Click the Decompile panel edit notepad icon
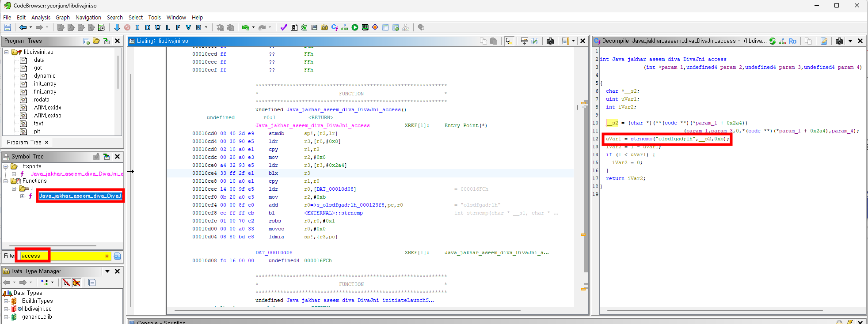Image resolution: width=868 pixels, height=324 pixels. (824, 41)
